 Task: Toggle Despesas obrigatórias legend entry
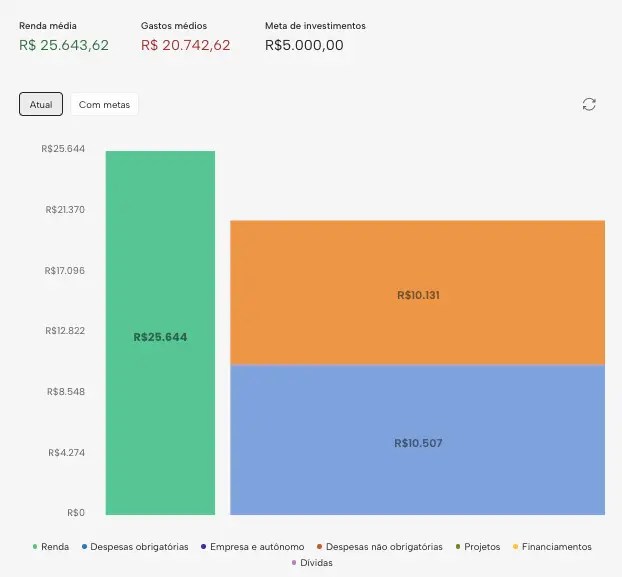tap(135, 547)
